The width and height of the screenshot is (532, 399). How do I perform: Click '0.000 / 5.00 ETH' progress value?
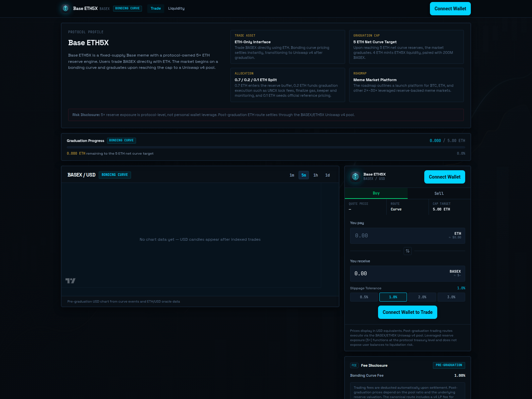pyautogui.click(x=447, y=141)
